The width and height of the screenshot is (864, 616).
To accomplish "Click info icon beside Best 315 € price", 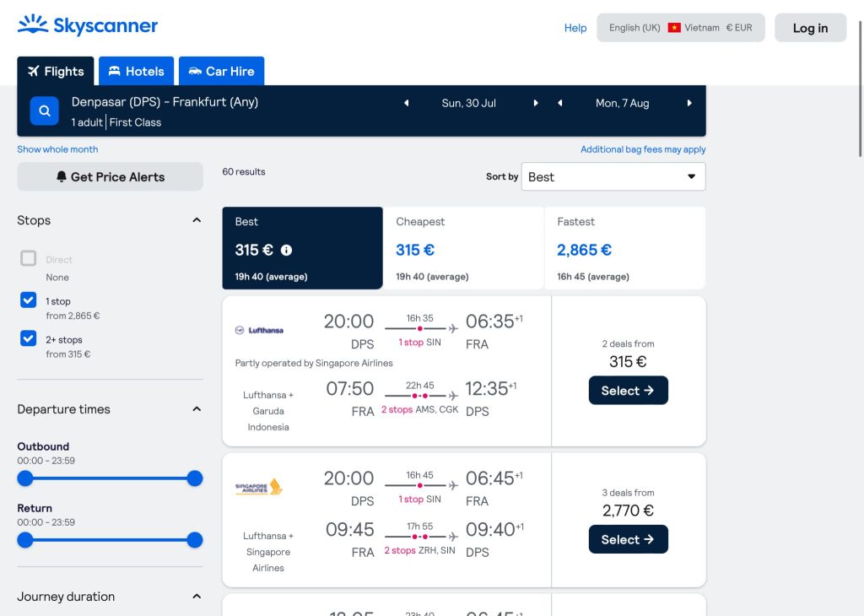I will point(286,251).
